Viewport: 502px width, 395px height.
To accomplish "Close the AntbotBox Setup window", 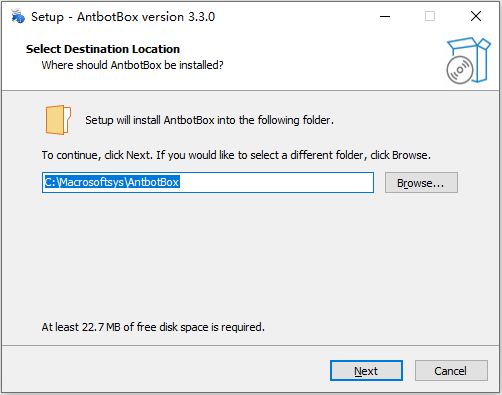I will tap(476, 16).
